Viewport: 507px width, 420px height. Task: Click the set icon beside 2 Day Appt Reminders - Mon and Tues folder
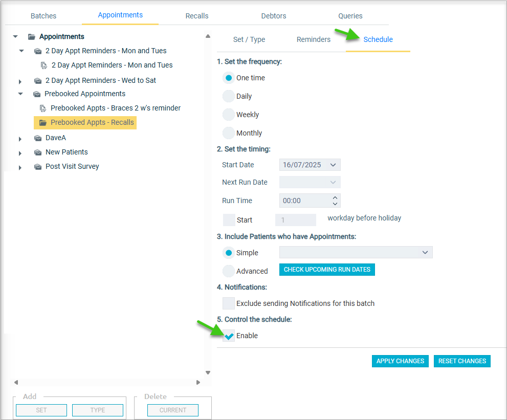click(x=38, y=51)
